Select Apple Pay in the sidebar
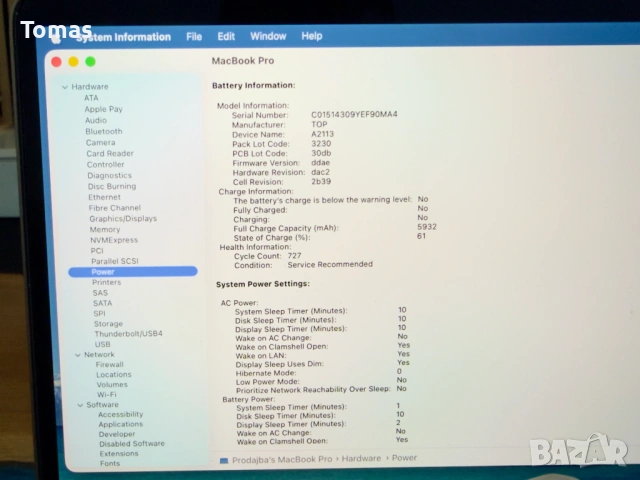The image size is (640, 480). (x=103, y=109)
